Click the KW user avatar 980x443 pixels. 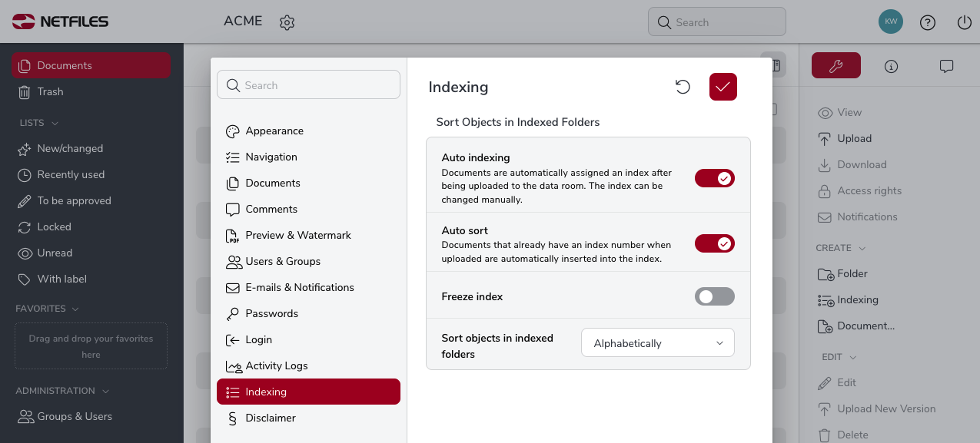tap(891, 21)
